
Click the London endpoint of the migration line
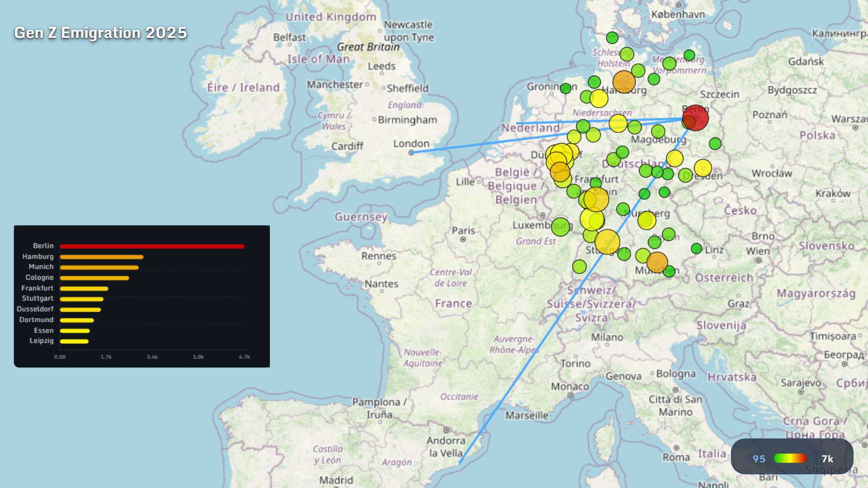(411, 153)
